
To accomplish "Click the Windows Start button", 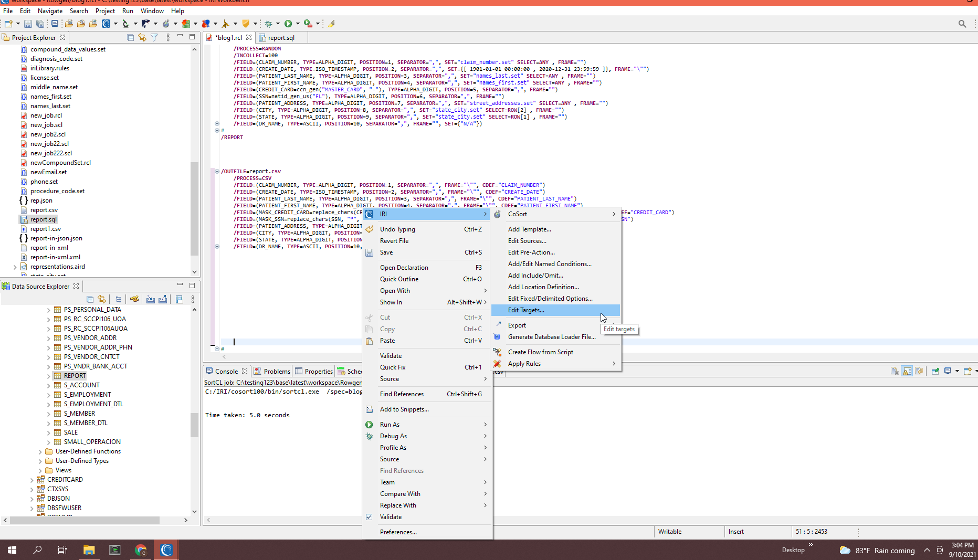I will [12, 550].
